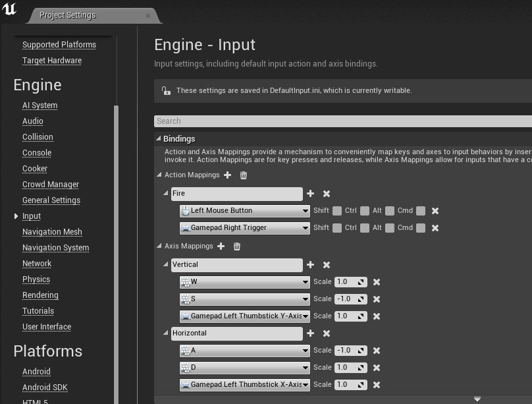The height and width of the screenshot is (404, 532).
Task: Add a new Axis Mapping with the plus icon
Action: (x=221, y=246)
